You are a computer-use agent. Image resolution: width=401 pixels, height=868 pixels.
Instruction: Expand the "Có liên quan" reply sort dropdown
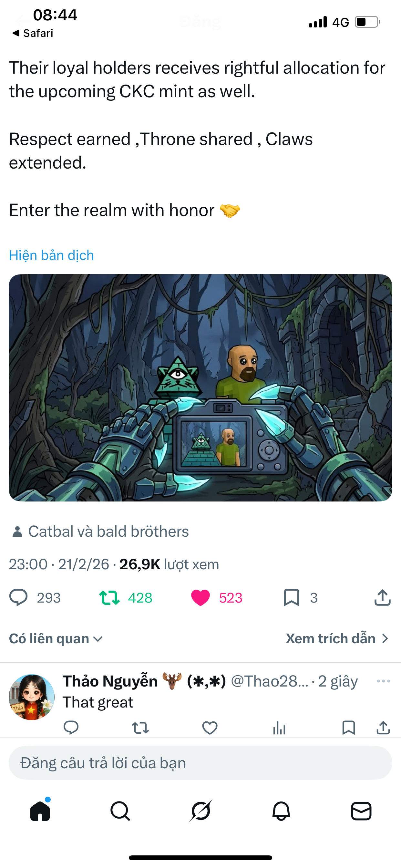pos(56,638)
